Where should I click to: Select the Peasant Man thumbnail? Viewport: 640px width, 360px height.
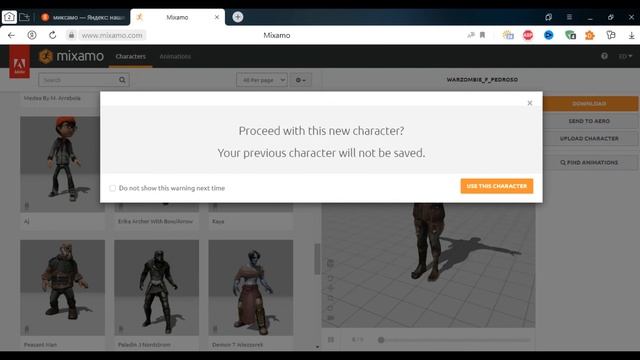[62, 288]
